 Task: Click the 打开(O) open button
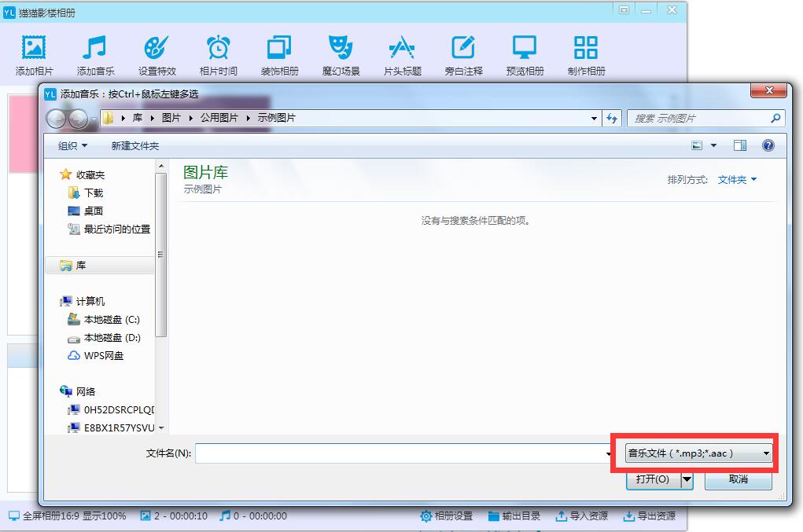point(652,479)
